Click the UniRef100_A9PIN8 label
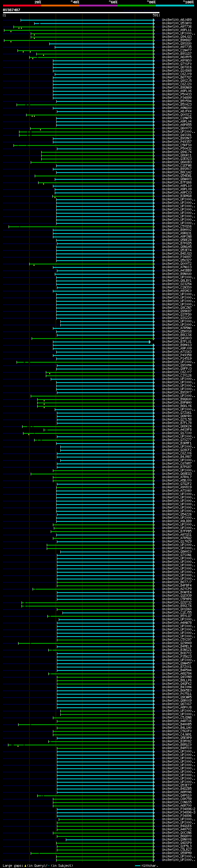 pyautogui.click(x=177, y=236)
